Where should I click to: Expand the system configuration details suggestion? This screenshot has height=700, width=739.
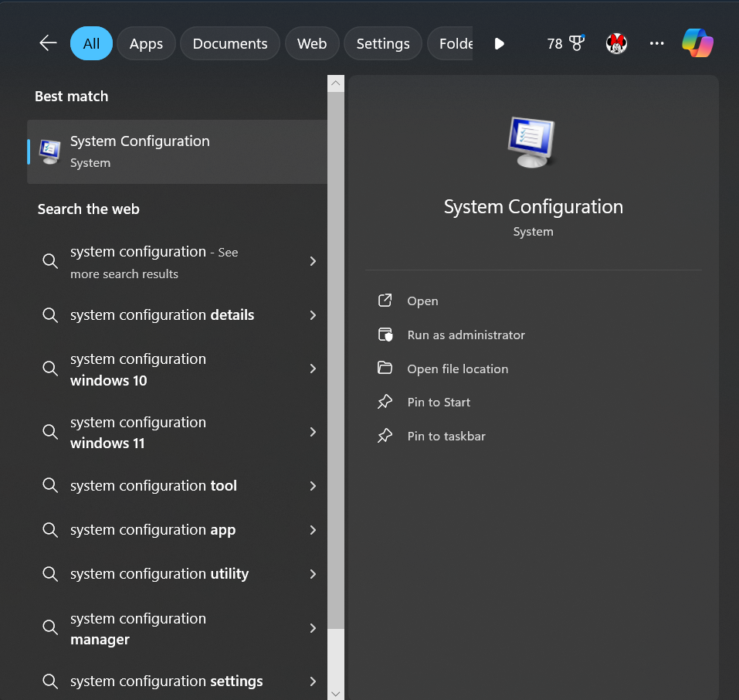tap(313, 315)
